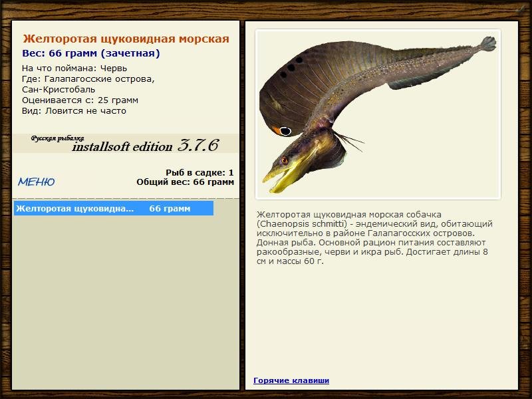The width and height of the screenshot is (532, 399).
Task: Click the installsoft edition 3.7.6 banner
Action: click(126, 144)
